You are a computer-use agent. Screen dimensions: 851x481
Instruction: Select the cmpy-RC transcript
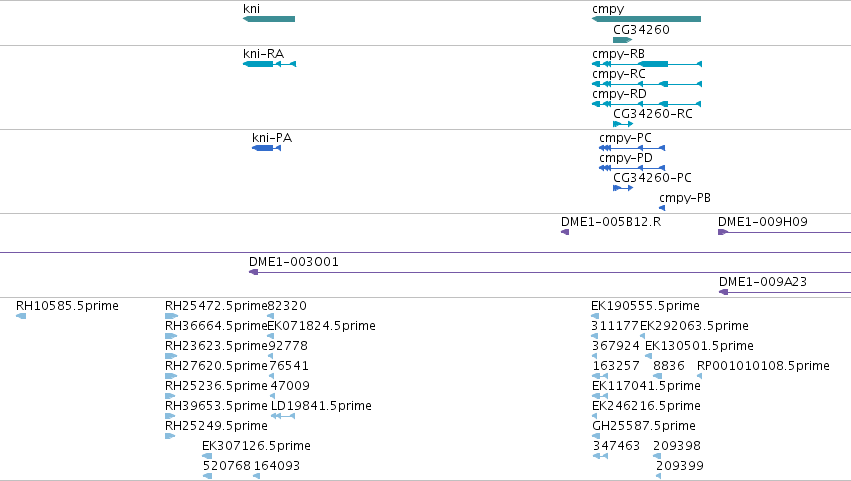(646, 84)
